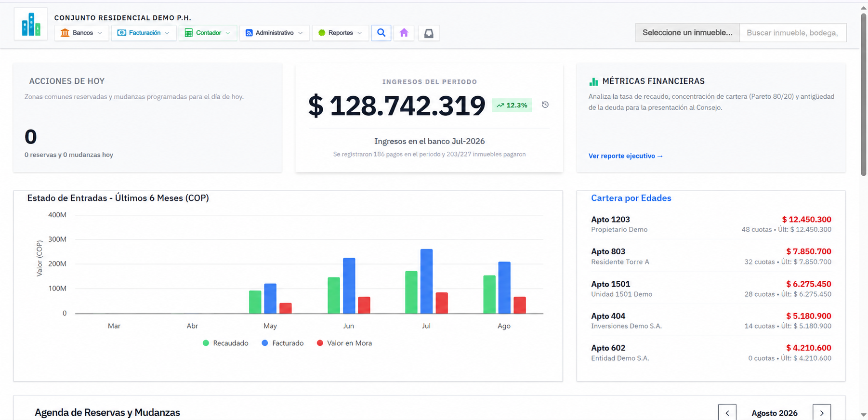This screenshot has width=868, height=420.
Task: Open the Facturación dropdown menu
Action: (x=144, y=33)
